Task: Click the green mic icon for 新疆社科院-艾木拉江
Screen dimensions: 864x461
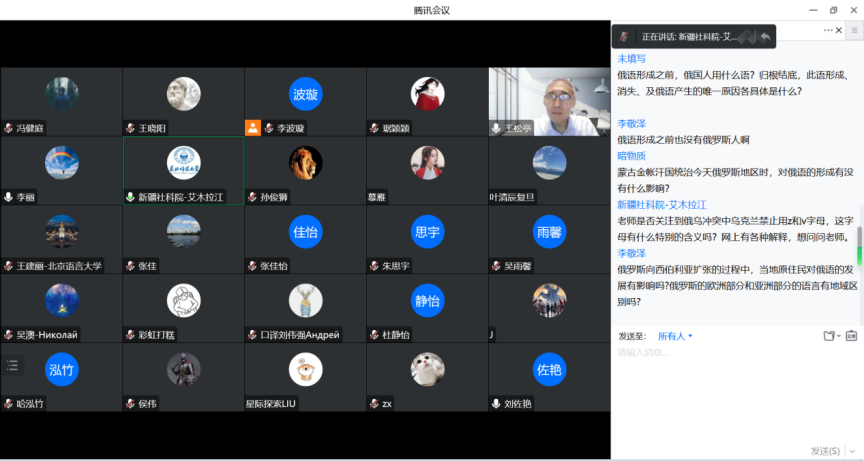Action: pos(131,197)
